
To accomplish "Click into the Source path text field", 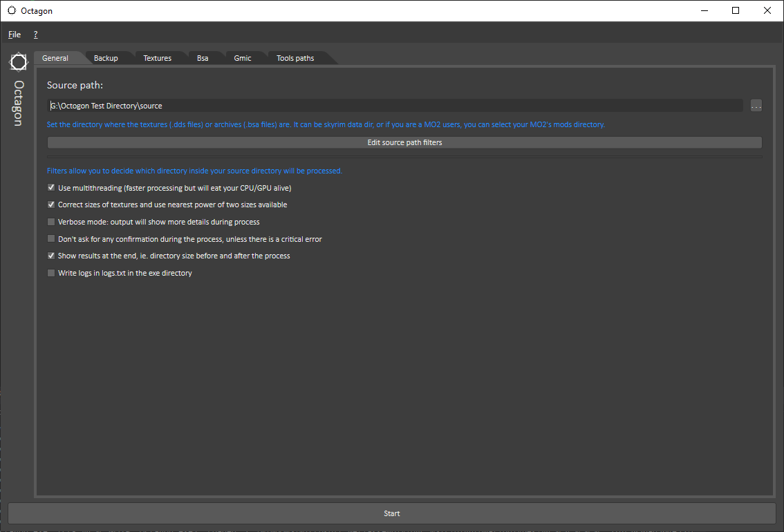I will (394, 106).
